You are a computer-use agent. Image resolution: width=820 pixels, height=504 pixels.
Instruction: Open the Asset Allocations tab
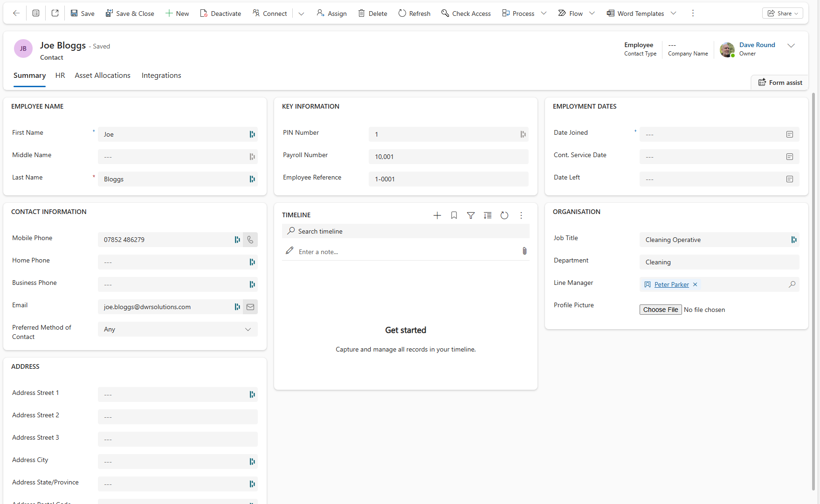click(102, 76)
